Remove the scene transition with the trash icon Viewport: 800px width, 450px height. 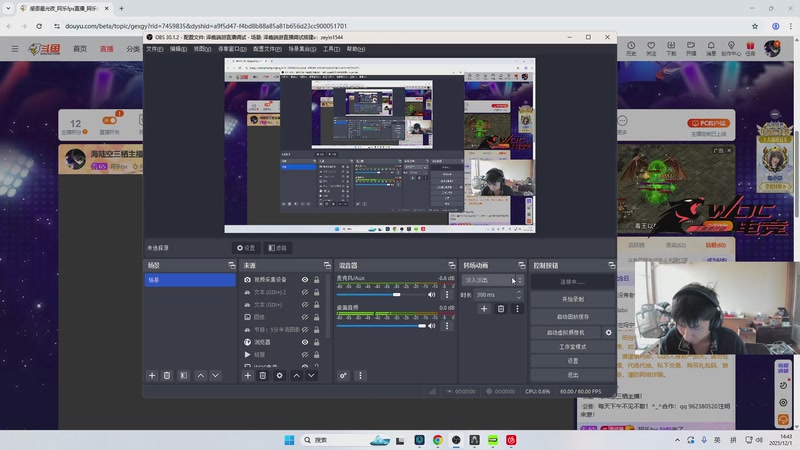(501, 309)
